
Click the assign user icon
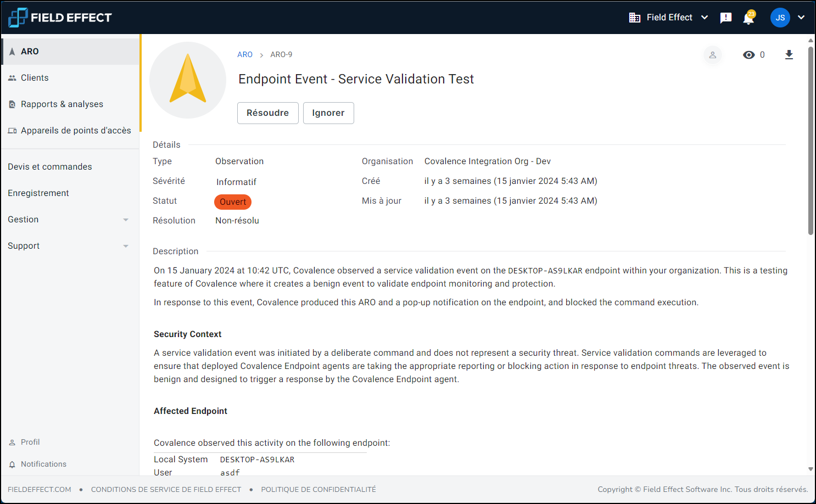[x=713, y=55]
